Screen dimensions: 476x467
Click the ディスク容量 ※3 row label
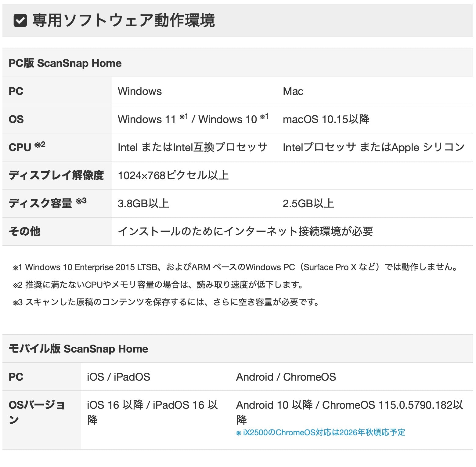pyautogui.click(x=57, y=203)
